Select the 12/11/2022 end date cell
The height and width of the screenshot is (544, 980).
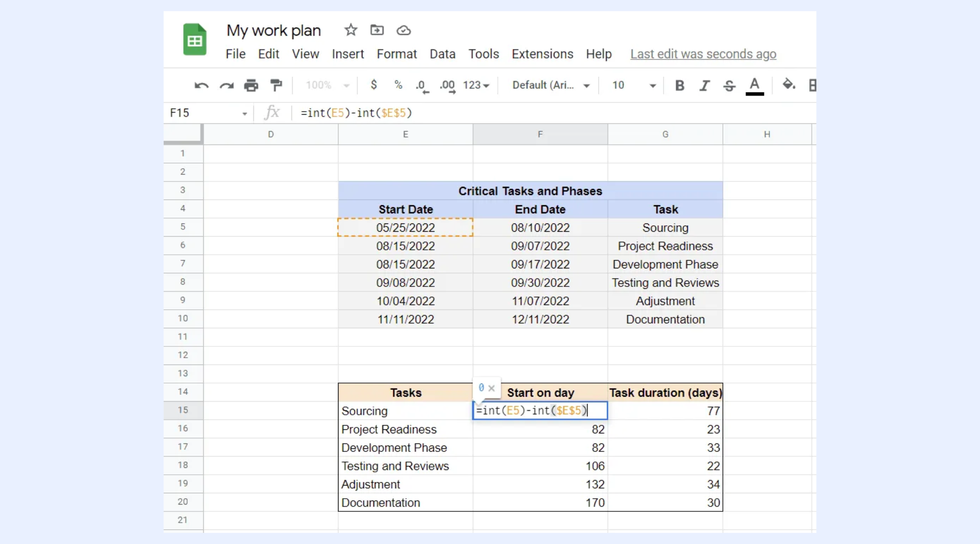tap(540, 320)
